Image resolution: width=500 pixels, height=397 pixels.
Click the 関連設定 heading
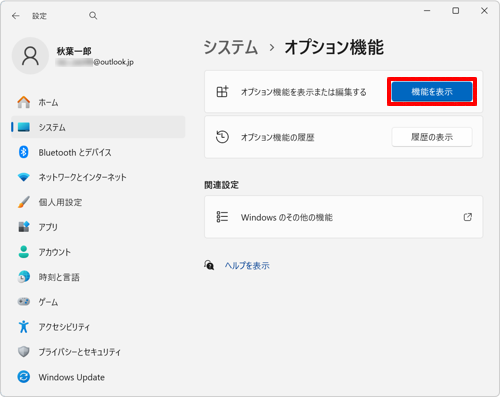pyautogui.click(x=221, y=185)
